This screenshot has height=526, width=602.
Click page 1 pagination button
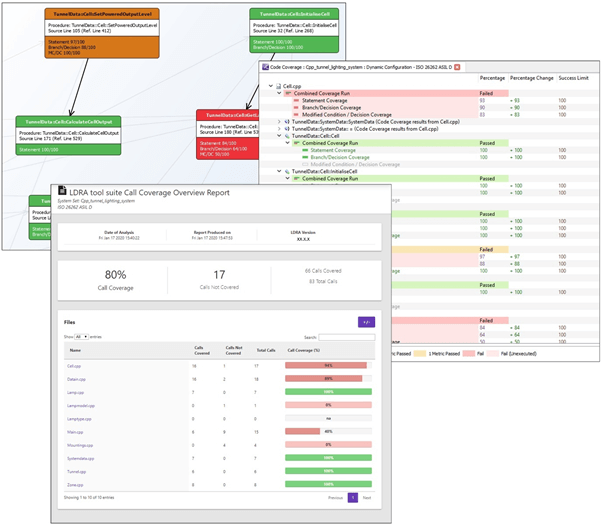point(352,498)
